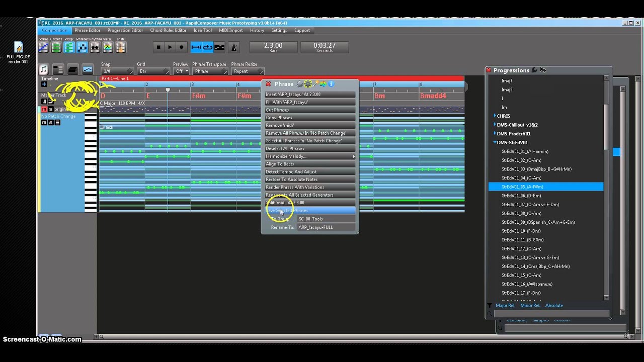Collapse the DMS-StrEdV01 folder

coord(495,143)
